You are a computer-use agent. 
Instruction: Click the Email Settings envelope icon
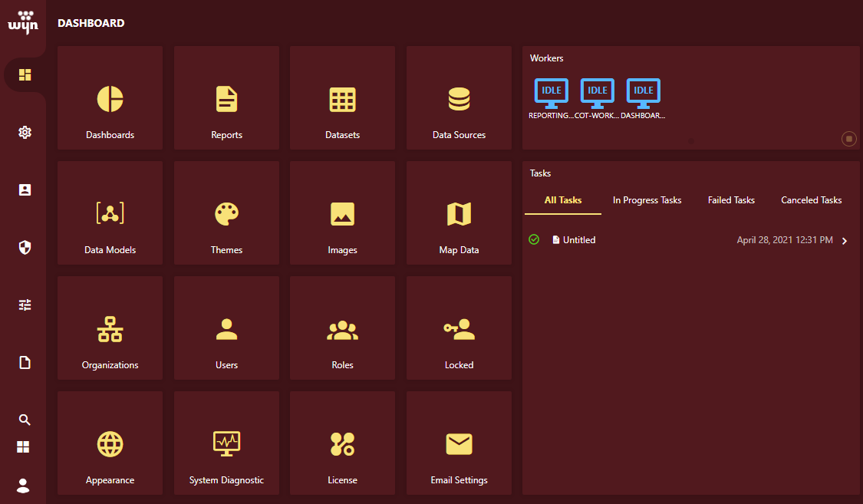459,443
